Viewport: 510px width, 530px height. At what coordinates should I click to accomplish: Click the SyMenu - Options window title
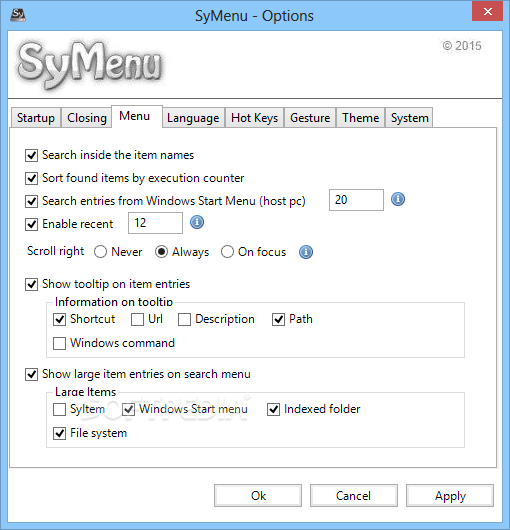[x=254, y=16]
